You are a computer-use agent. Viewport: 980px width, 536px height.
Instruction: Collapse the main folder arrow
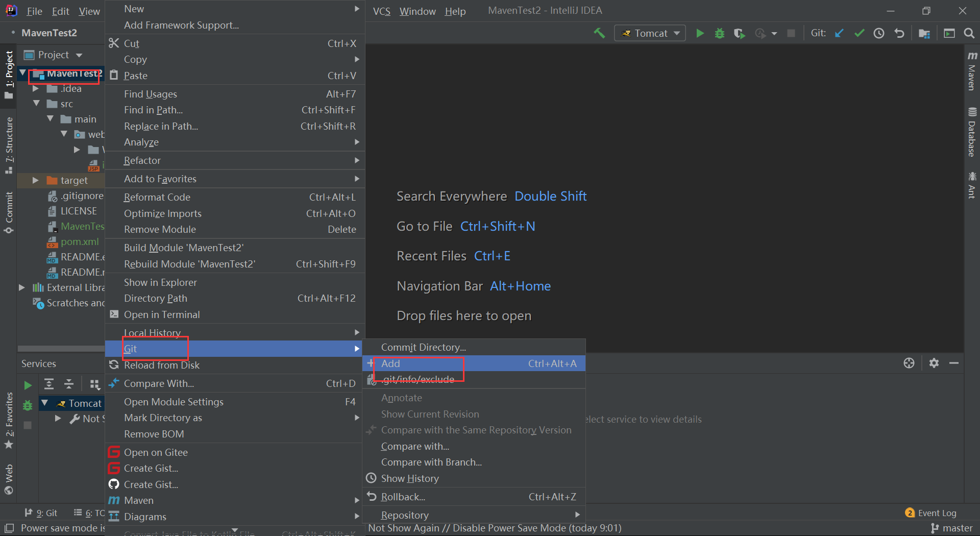[50, 119]
